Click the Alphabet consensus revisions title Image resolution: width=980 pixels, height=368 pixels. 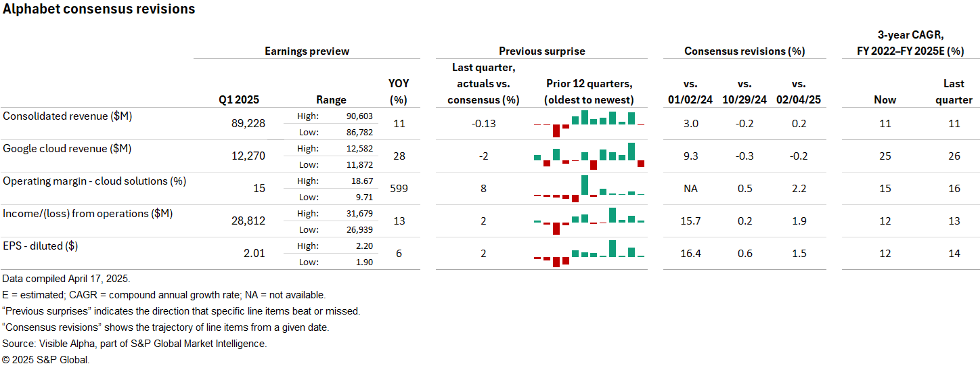[99, 9]
